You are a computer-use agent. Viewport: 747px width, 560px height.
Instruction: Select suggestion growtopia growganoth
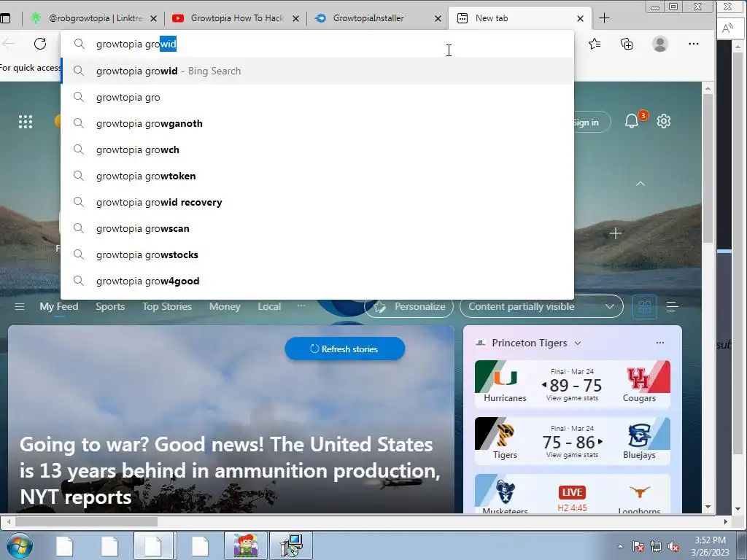[x=317, y=123]
